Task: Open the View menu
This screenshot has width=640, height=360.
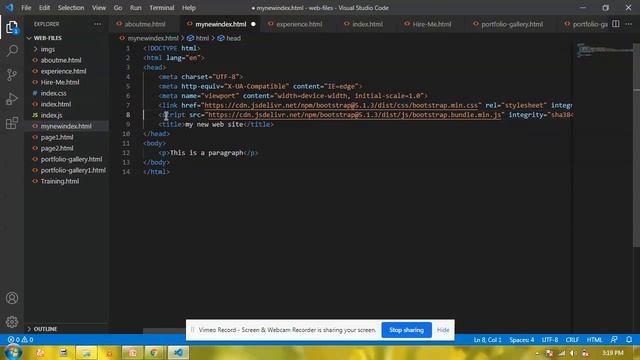Action: [99, 8]
